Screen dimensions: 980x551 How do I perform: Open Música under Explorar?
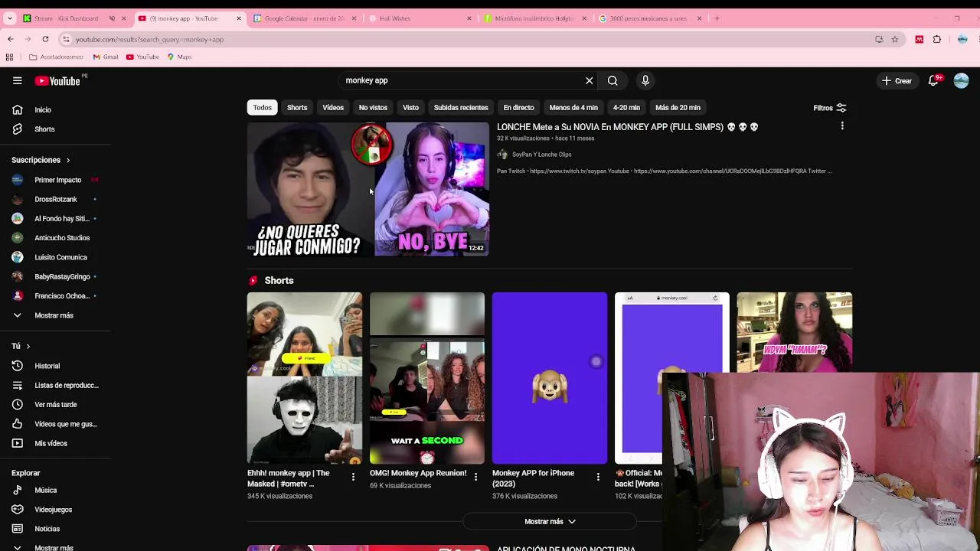tap(45, 490)
